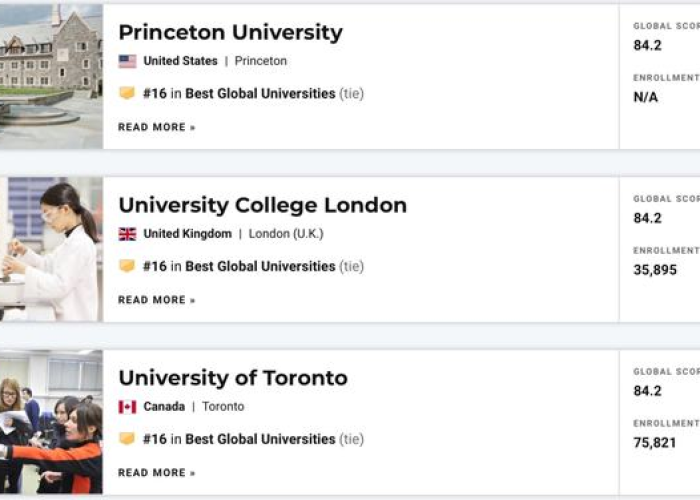This screenshot has height=500, width=700.
Task: Click the United States flag icon
Action: (x=127, y=61)
